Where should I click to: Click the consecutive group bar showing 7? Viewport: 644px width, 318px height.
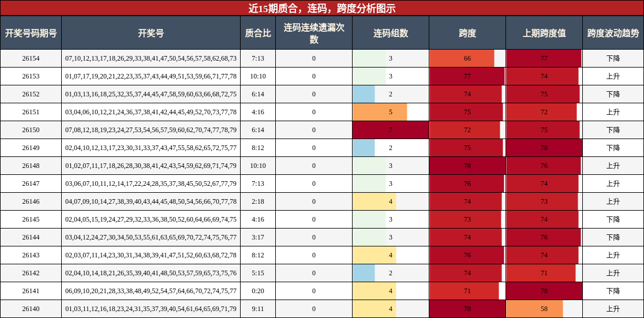pos(391,130)
